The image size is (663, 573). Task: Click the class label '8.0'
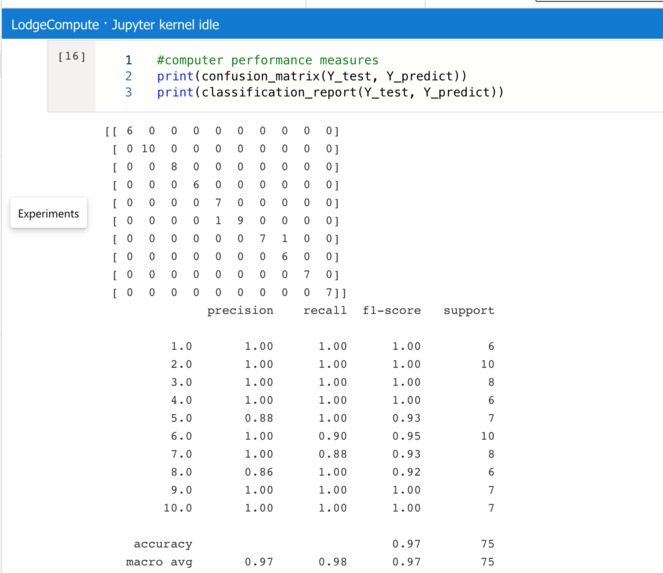tap(181, 472)
